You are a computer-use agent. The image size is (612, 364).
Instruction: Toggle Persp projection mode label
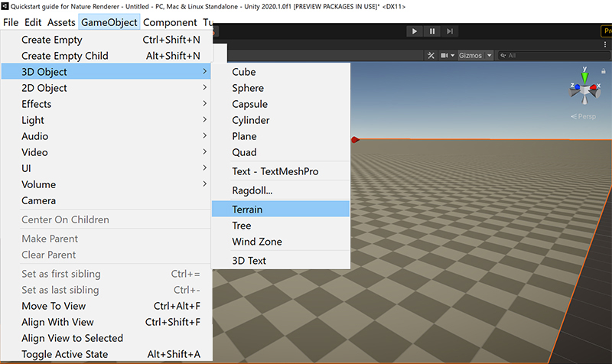[586, 116]
